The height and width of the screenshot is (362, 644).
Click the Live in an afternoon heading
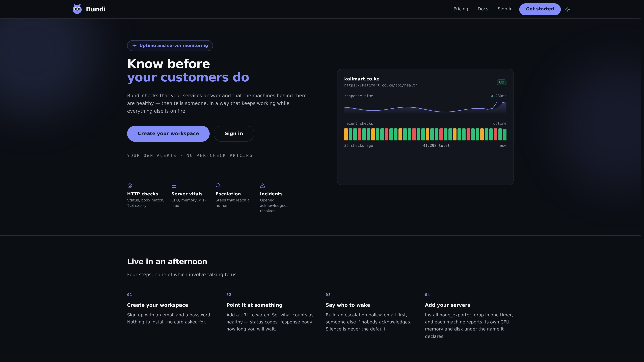click(167, 262)
